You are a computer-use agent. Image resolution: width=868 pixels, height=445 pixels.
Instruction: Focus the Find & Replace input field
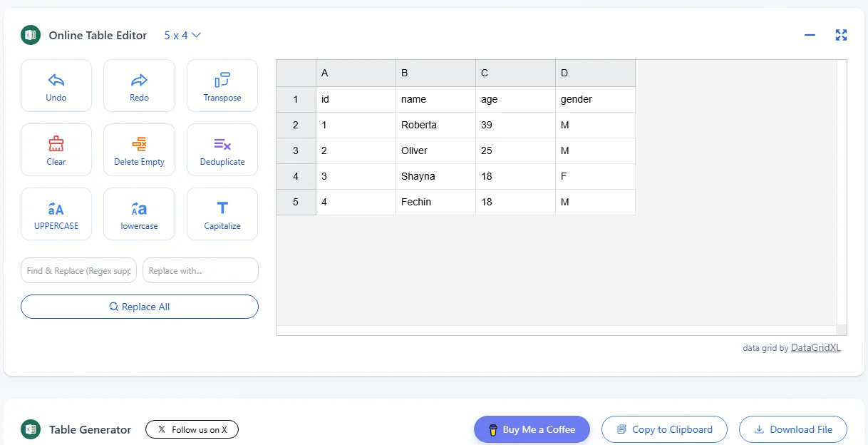click(78, 270)
